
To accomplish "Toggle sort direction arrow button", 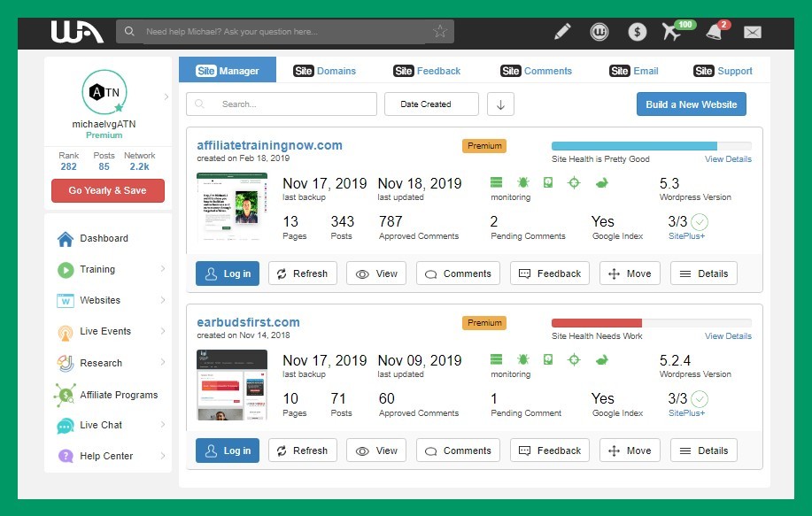I will [500, 104].
